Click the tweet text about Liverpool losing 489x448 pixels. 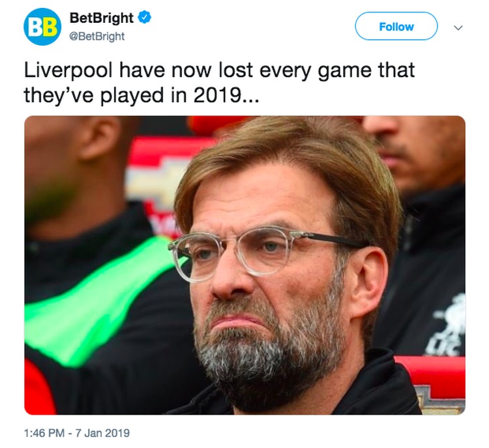coord(219,82)
